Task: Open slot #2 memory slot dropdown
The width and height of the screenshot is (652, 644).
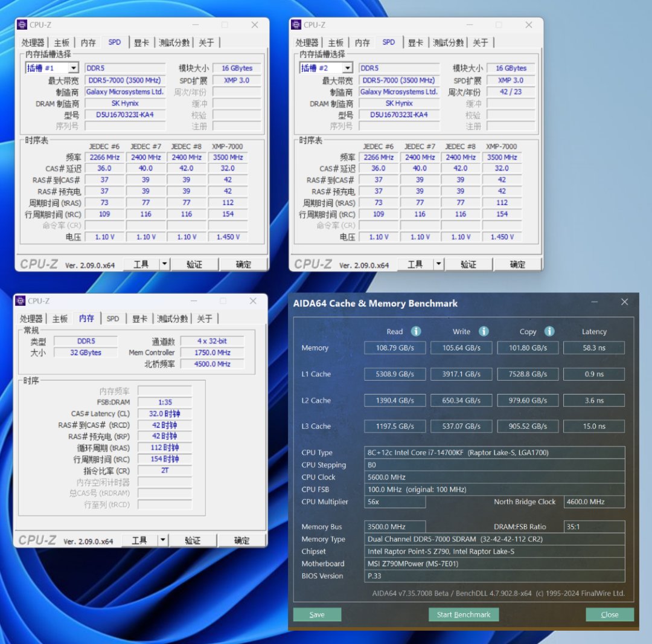Action: (348, 68)
